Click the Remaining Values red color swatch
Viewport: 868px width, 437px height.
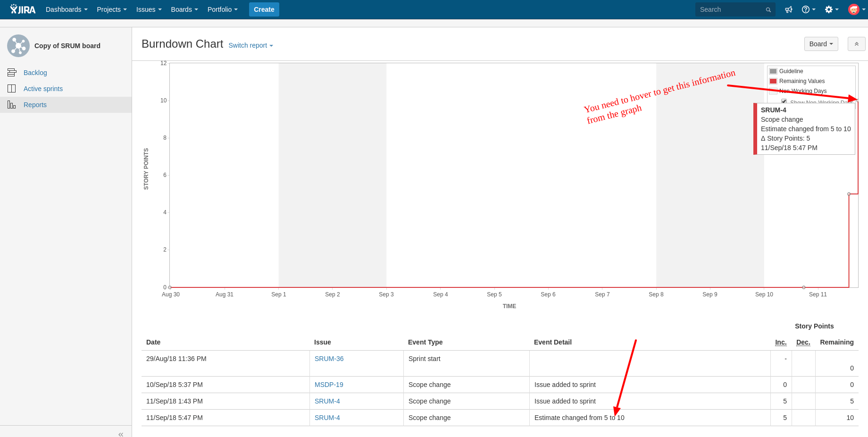[x=773, y=81]
